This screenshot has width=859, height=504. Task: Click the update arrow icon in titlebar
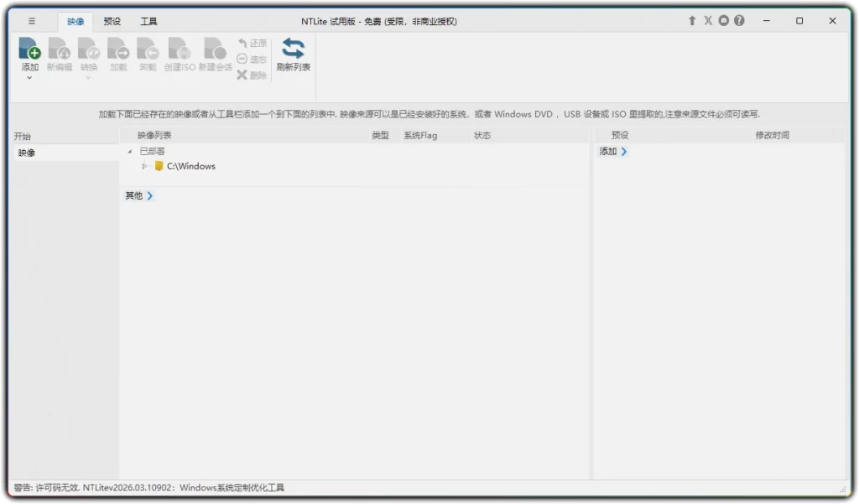pyautogui.click(x=691, y=20)
